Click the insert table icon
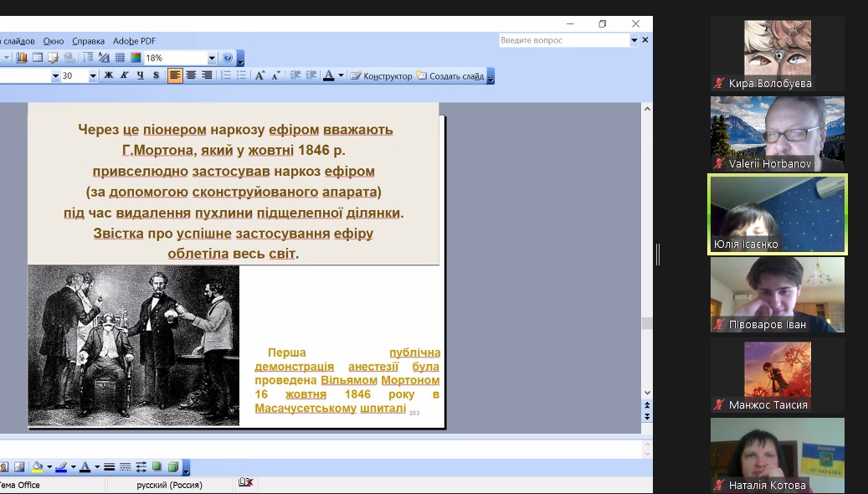Screen dimensions: 868x494 [37, 58]
